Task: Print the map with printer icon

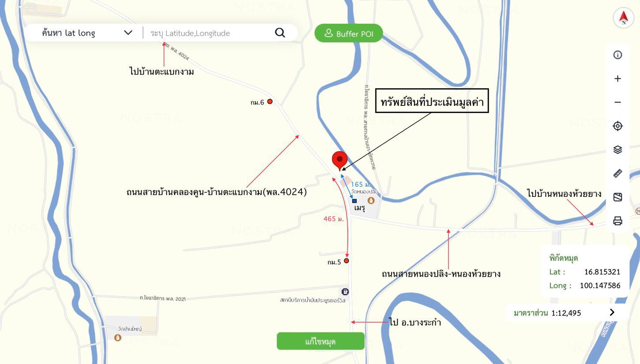Action: pos(617,221)
